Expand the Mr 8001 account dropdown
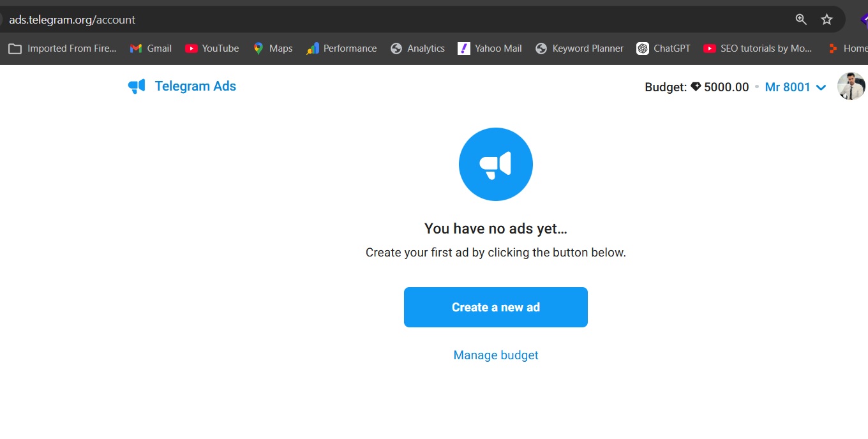This screenshot has height=439, width=868. pyautogui.click(x=795, y=87)
